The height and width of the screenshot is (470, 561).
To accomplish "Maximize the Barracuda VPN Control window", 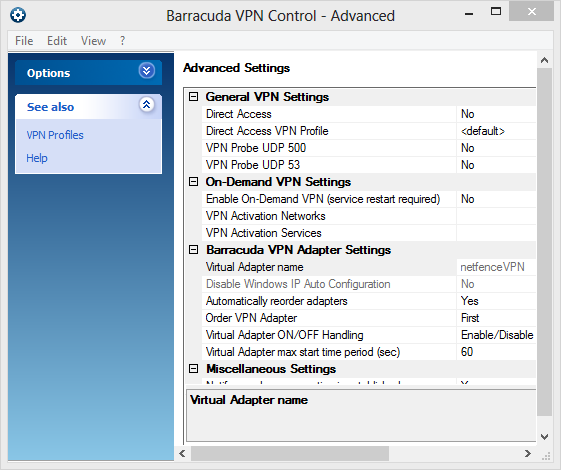I will click(496, 12).
